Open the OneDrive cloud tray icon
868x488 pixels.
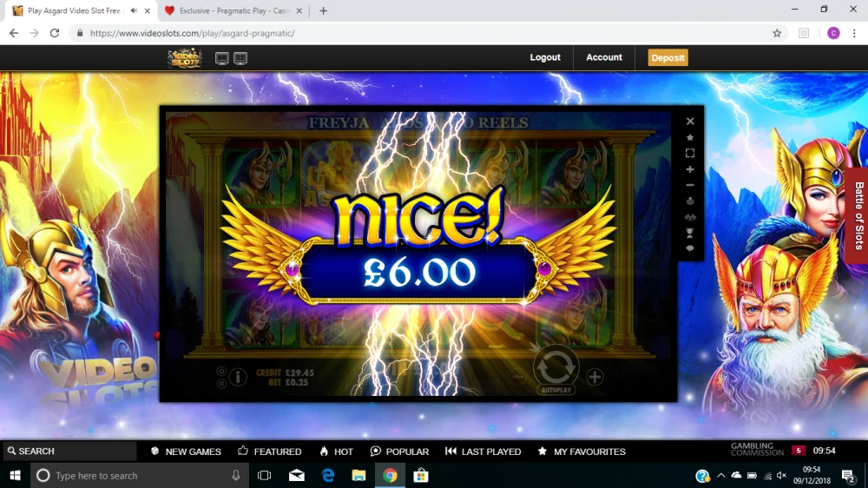click(736, 476)
